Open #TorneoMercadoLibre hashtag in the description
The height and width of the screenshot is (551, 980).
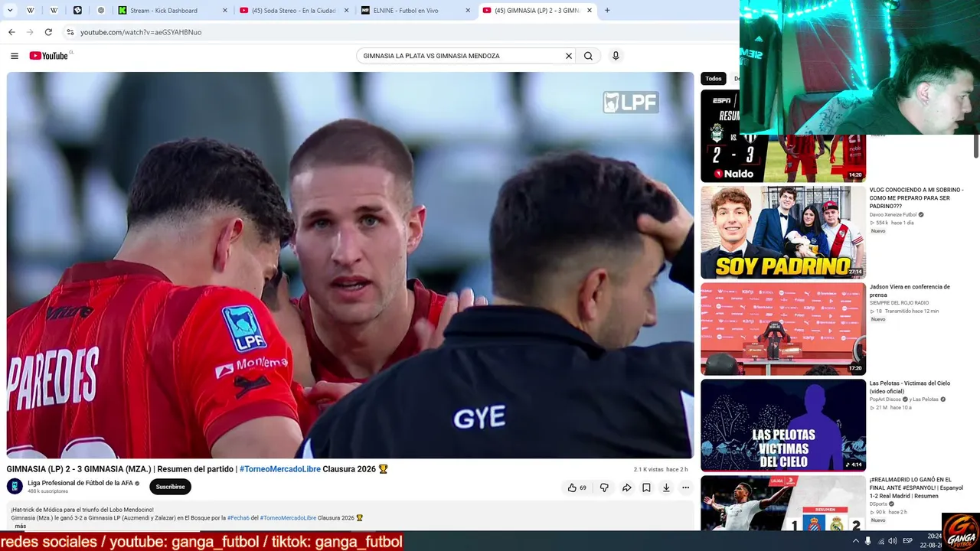[x=288, y=518]
